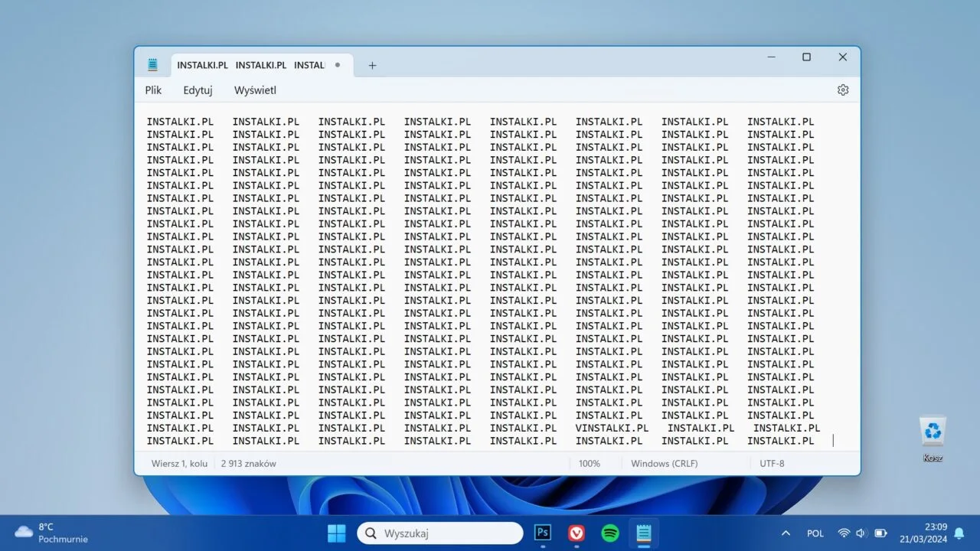
Task: Launch Photoshop from the taskbar
Action: tap(544, 533)
